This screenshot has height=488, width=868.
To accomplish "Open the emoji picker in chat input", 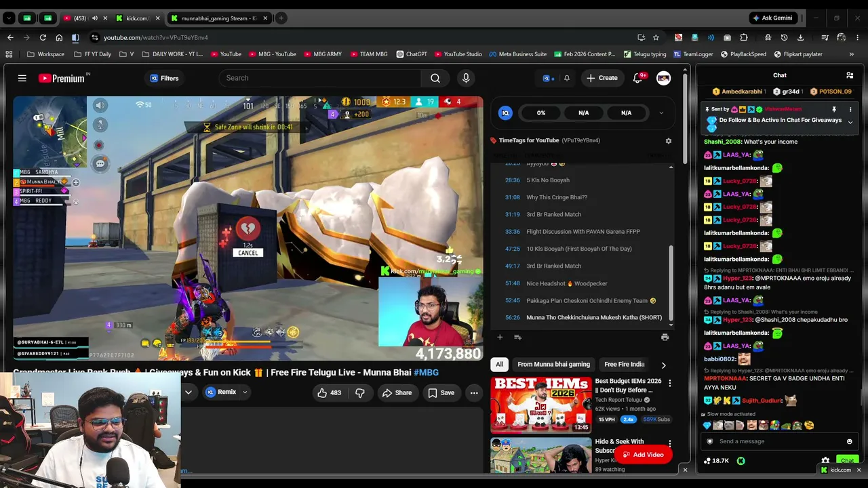I will [849, 441].
